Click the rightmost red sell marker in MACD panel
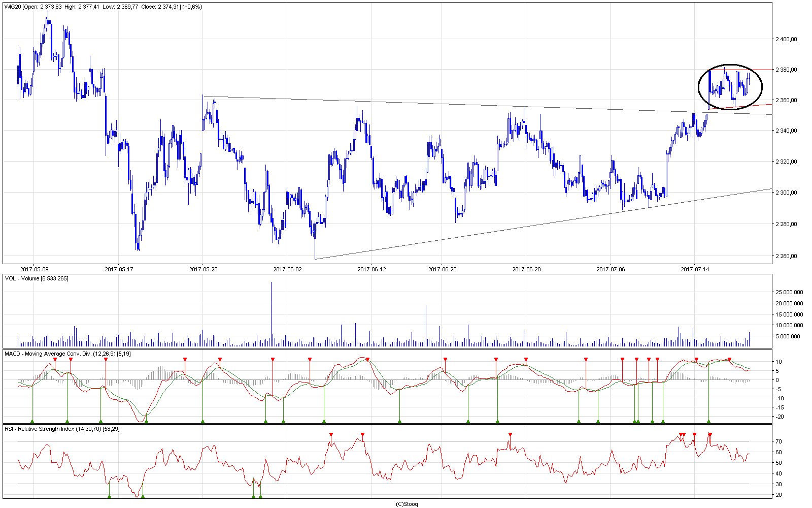The height and width of the screenshot is (508, 812). pos(729,360)
